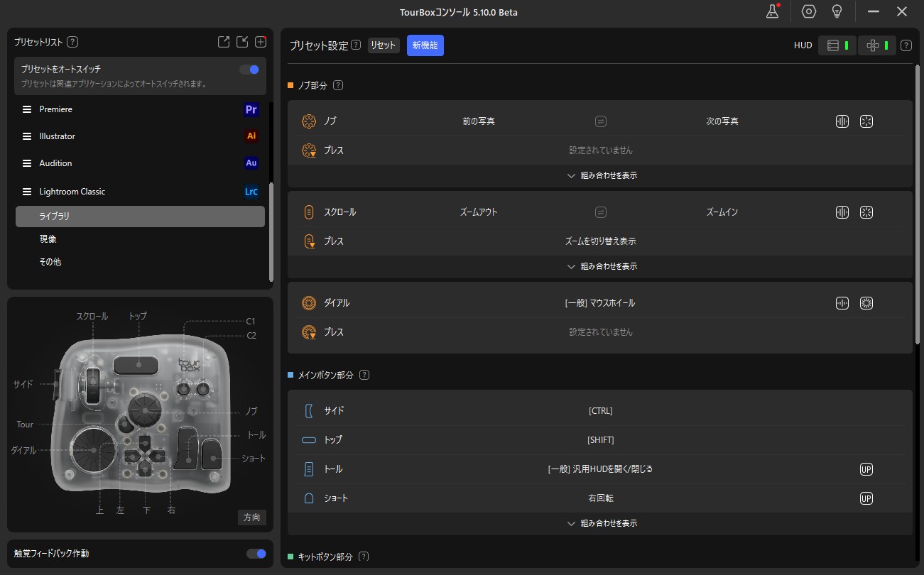Viewport: 924px width, 575px height.
Task: Disable the haptic feedback toggle
Action: point(256,554)
